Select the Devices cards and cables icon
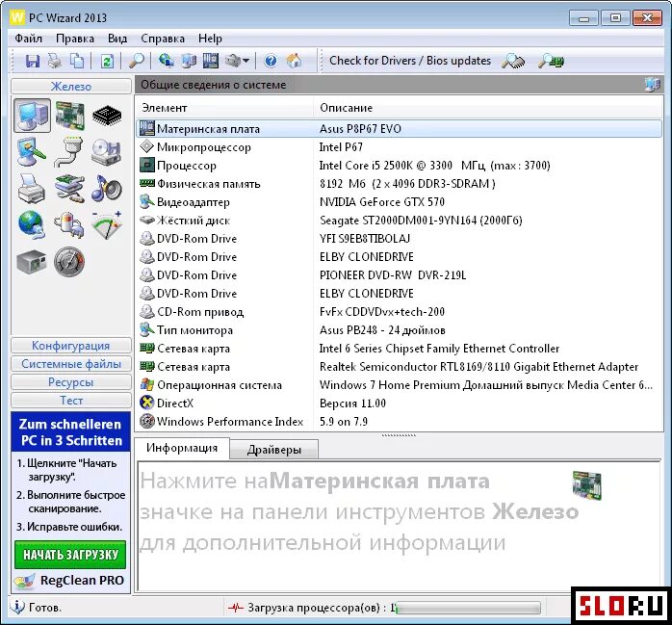Viewport: 672px width, 625px height. click(x=69, y=189)
